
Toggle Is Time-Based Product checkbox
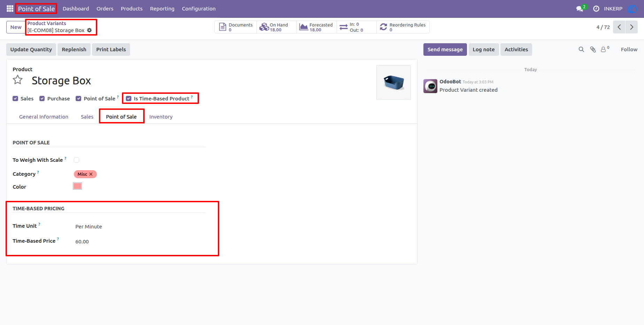(x=129, y=99)
